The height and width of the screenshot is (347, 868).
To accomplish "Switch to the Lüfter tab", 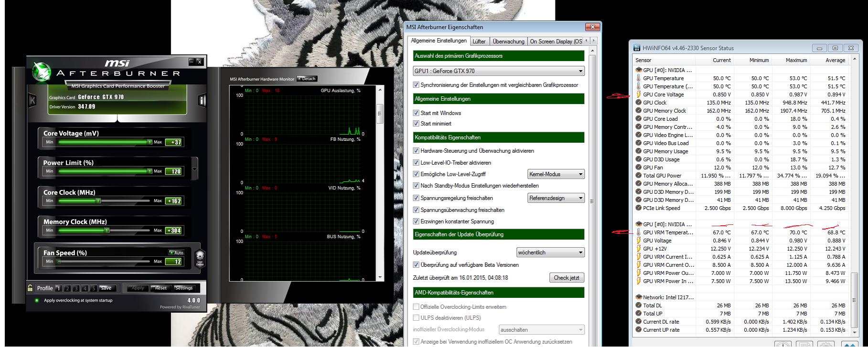I will [479, 42].
